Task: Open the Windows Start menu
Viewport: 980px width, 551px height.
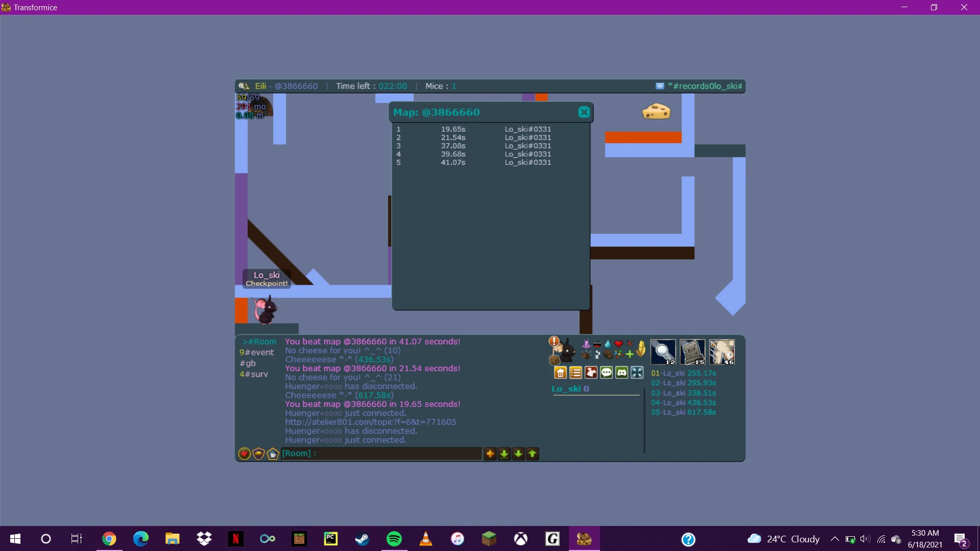Action: tap(15, 539)
